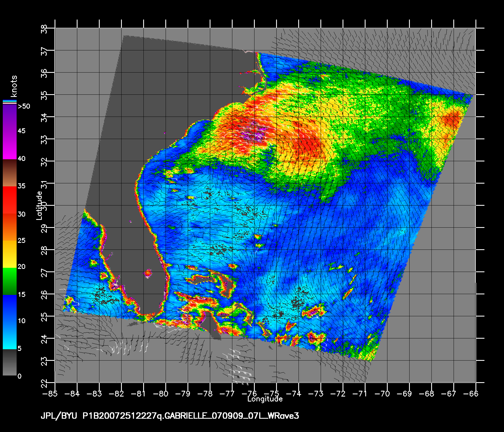
Task: Click latitude tick label 24
Action: click(x=44, y=338)
